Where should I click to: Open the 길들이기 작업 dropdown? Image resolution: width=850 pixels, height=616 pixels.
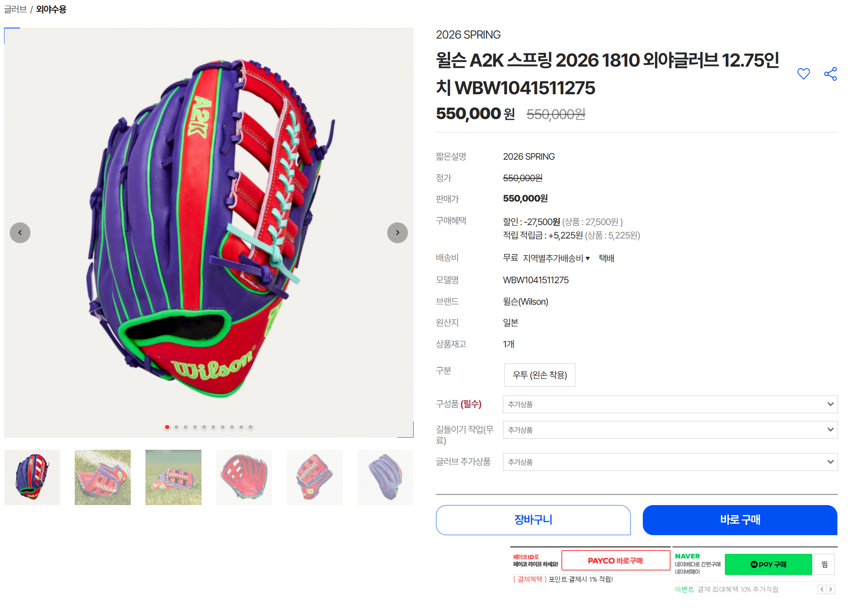point(670,430)
